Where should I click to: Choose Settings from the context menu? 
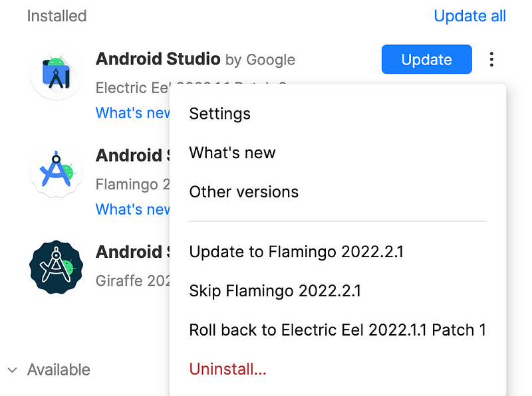click(x=220, y=114)
